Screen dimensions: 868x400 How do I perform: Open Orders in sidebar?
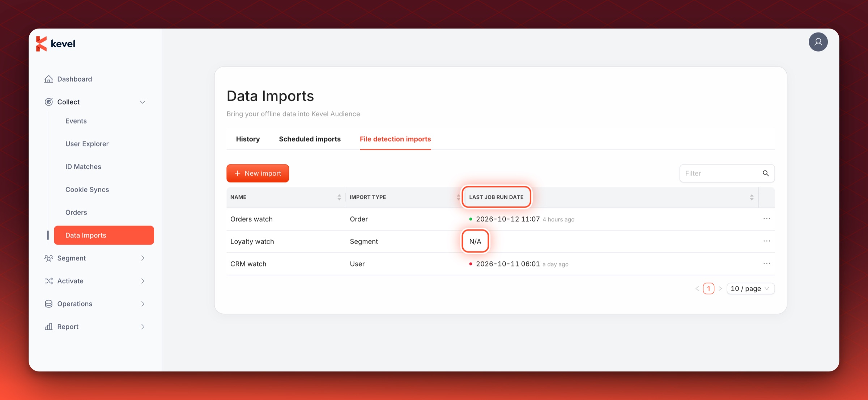tap(76, 212)
